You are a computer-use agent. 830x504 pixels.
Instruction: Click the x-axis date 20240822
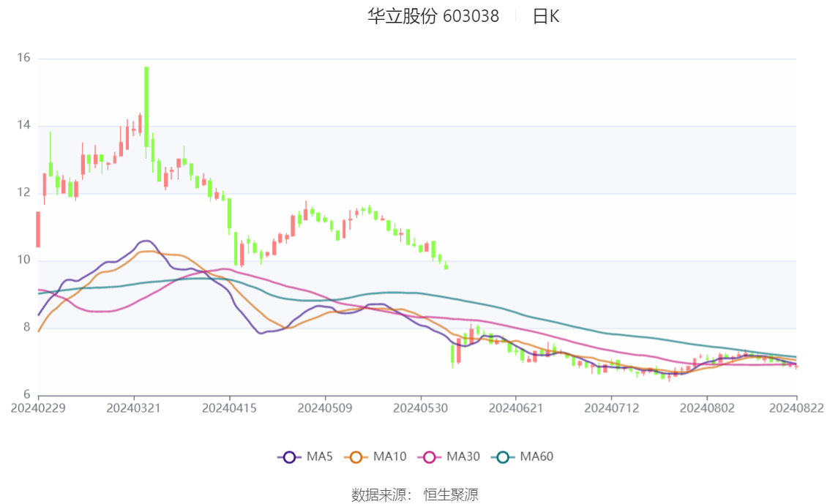point(796,408)
